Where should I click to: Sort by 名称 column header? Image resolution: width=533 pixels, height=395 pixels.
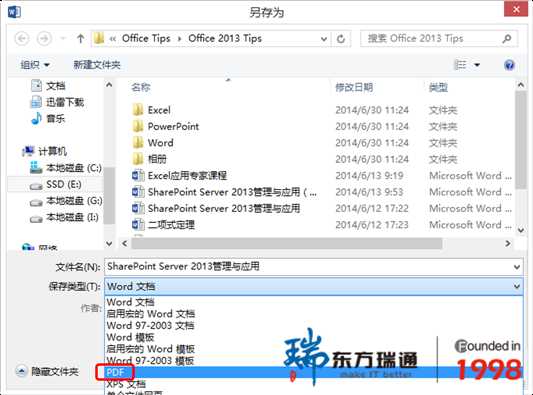click(141, 88)
